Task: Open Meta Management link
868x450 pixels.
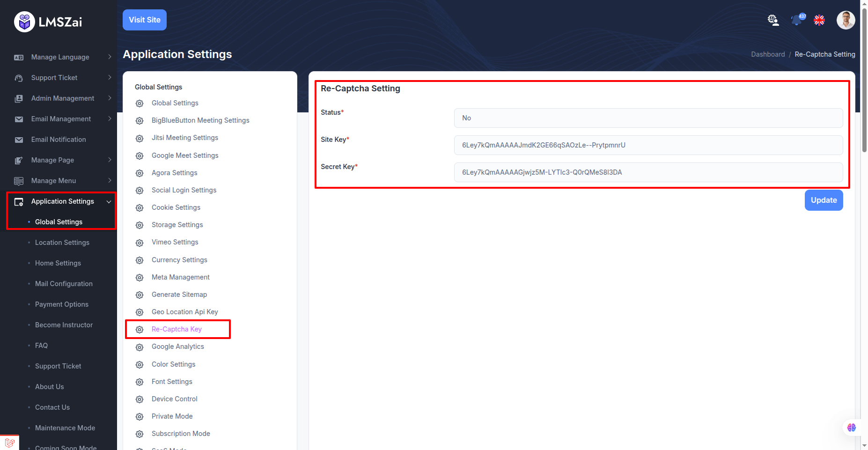Action: 181,277
